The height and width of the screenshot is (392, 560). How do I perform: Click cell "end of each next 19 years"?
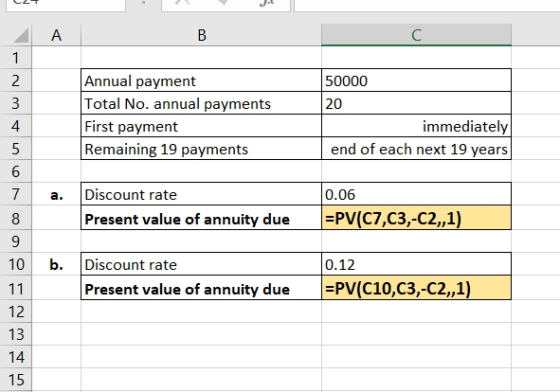416,149
